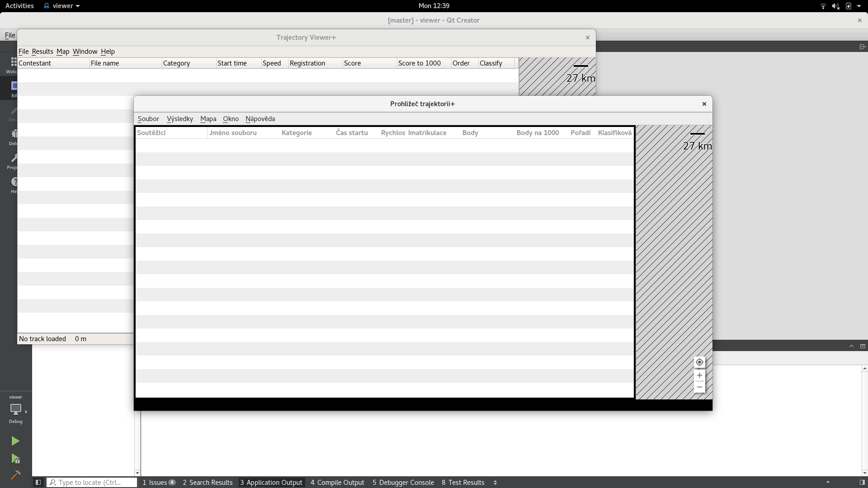Click Score to 1000 header in Trajectory Viewer+

coord(424,63)
